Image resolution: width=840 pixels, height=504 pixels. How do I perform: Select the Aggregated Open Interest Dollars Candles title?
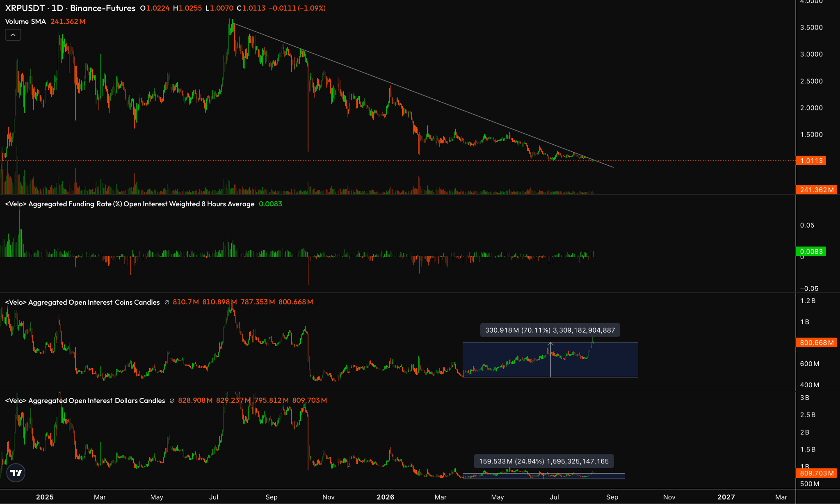pyautogui.click(x=85, y=401)
